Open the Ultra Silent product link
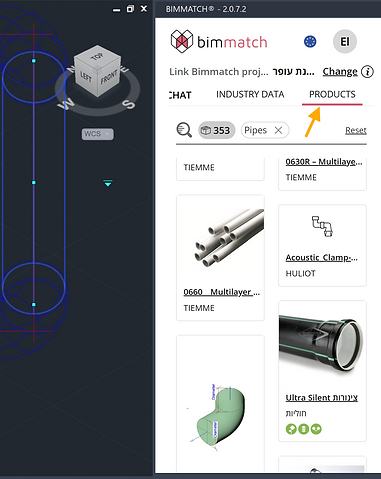The width and height of the screenshot is (381, 479). 322,397
